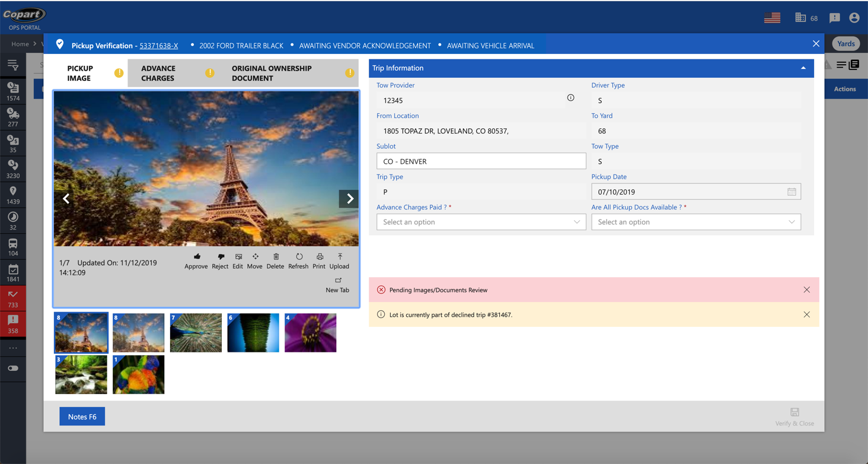Screen dimensions: 868x464
Task: Open the user account profile icon
Action: tap(854, 18)
